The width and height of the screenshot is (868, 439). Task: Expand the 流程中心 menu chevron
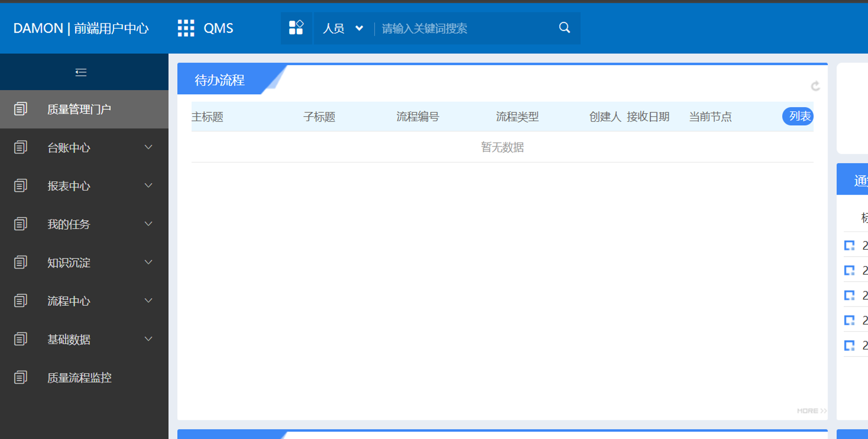148,301
